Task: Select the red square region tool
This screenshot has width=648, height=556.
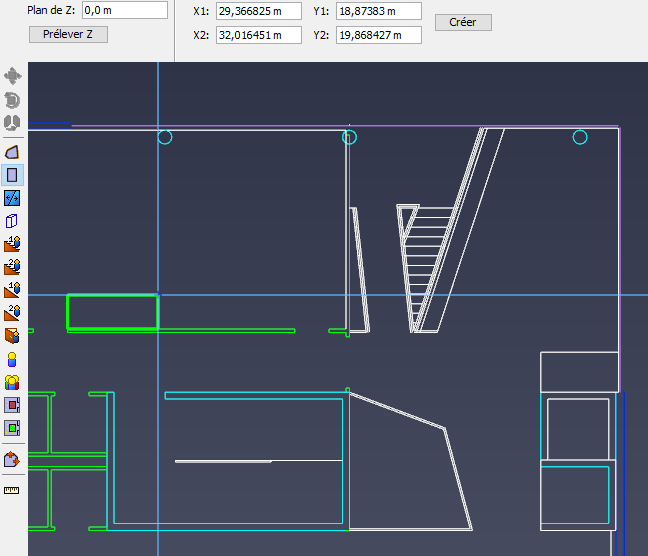Action: pos(12,405)
